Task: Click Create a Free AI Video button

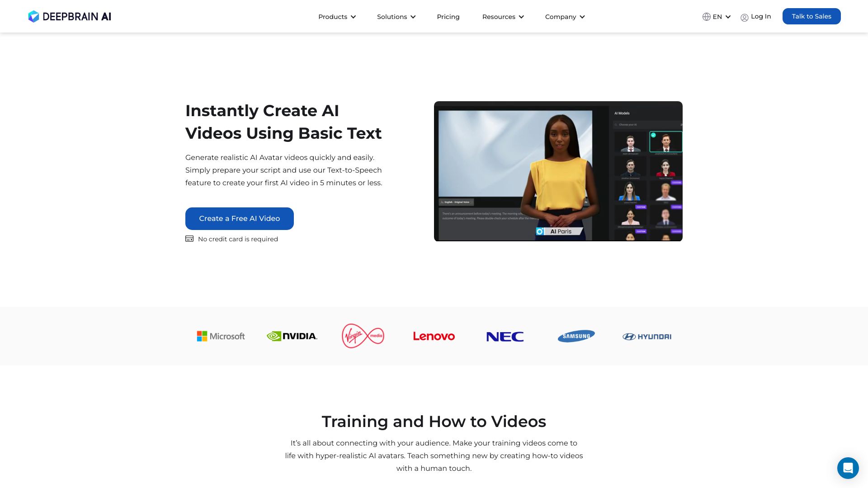Action: pyautogui.click(x=239, y=218)
